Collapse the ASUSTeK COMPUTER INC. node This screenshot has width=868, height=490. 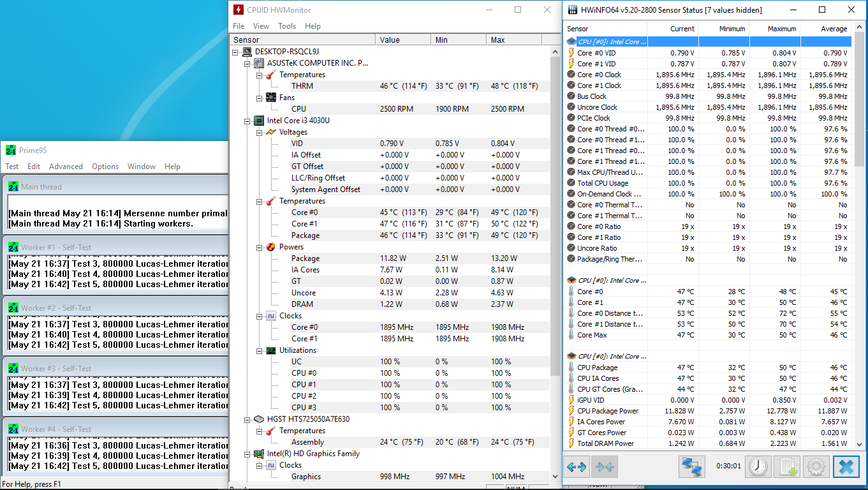coord(247,63)
